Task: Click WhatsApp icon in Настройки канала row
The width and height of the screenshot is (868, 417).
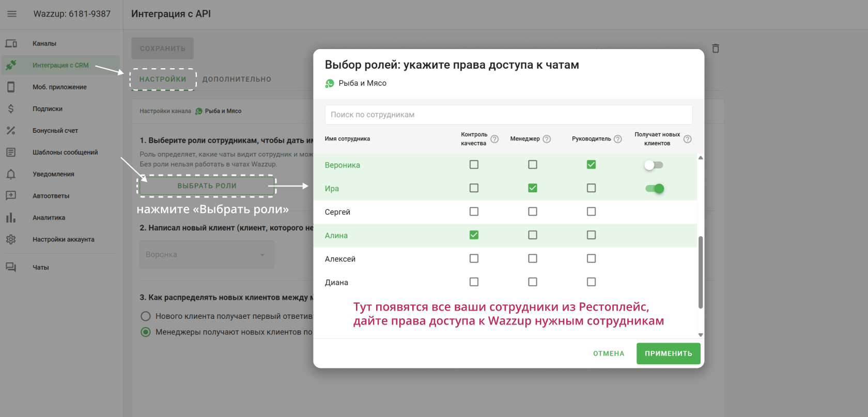Action: tap(198, 111)
